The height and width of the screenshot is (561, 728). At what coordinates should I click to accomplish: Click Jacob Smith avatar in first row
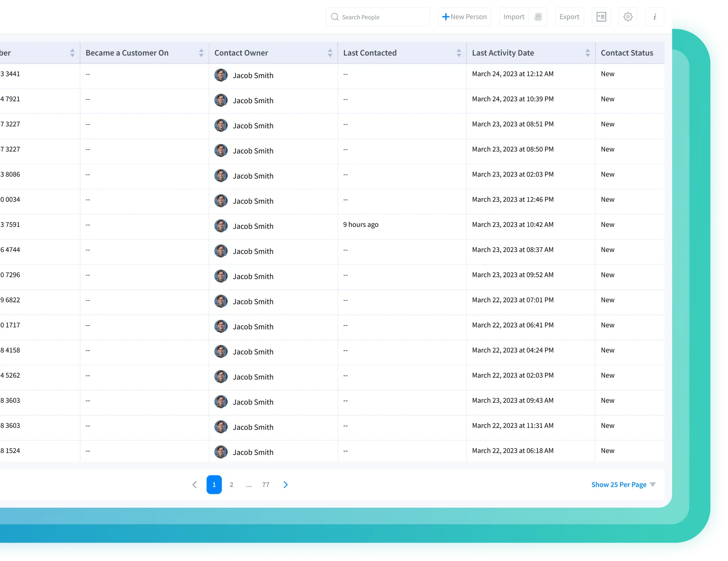[221, 75]
